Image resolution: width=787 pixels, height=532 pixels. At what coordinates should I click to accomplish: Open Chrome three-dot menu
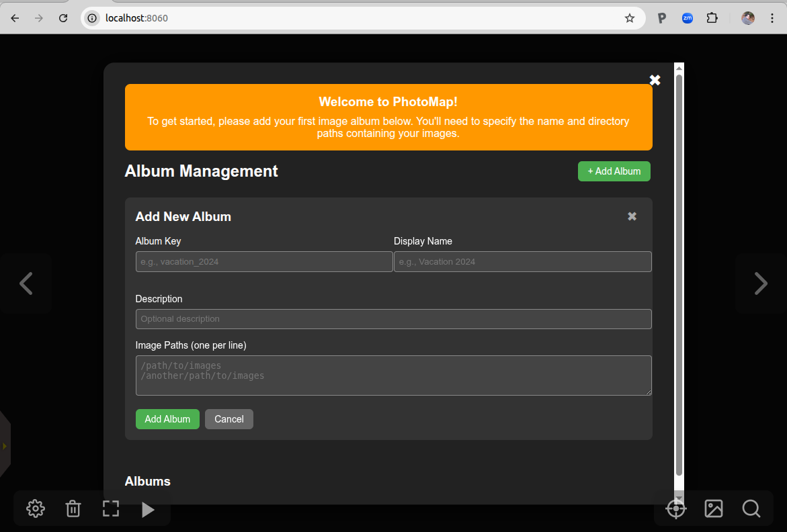(772, 18)
